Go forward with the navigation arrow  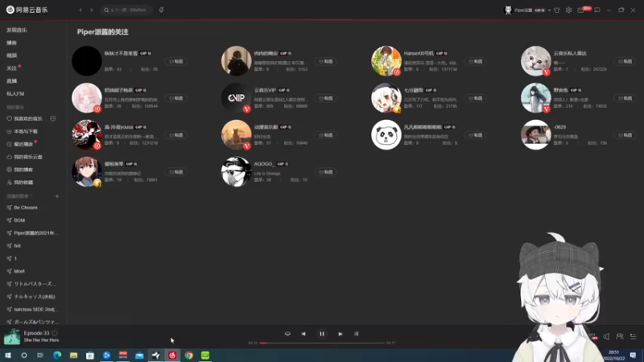[92, 10]
